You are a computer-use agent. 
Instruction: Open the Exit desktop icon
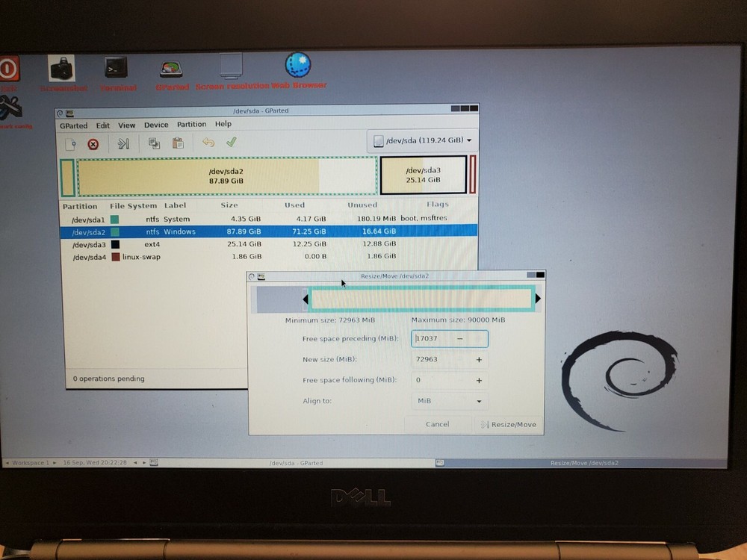[9, 69]
